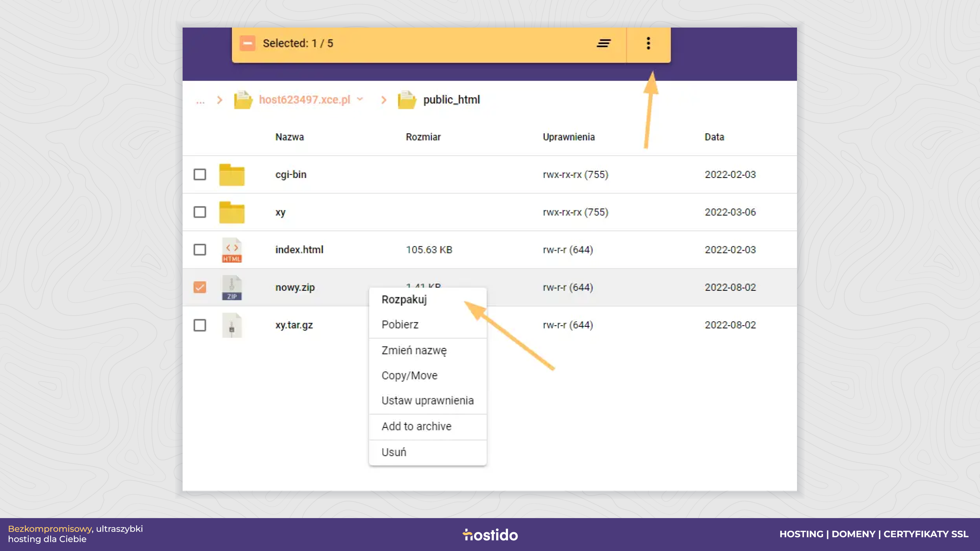Click the list view lines icon
Image resolution: width=980 pixels, height=551 pixels.
[x=604, y=43]
